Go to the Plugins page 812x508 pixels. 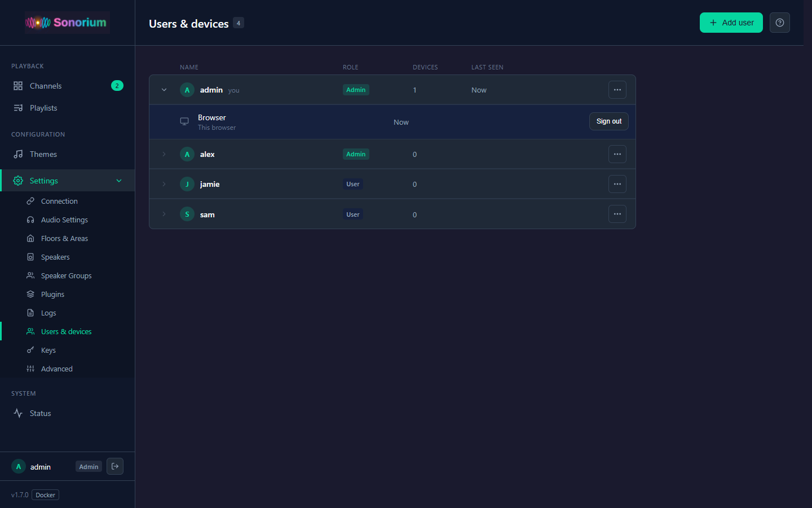coord(68,294)
